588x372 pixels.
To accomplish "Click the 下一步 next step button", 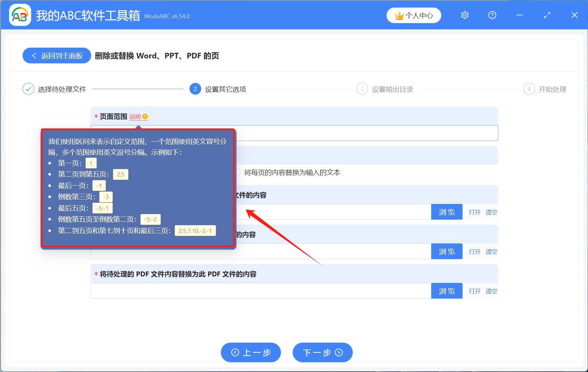I will point(322,352).
